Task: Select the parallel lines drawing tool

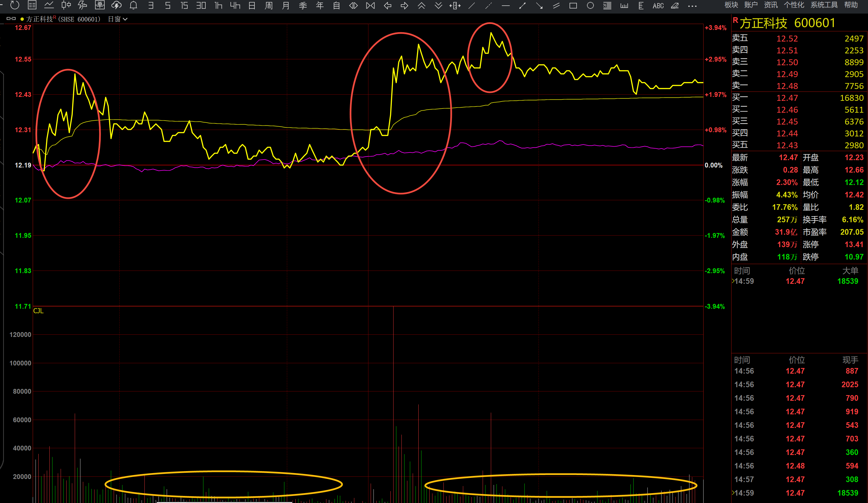Action: pos(556,6)
